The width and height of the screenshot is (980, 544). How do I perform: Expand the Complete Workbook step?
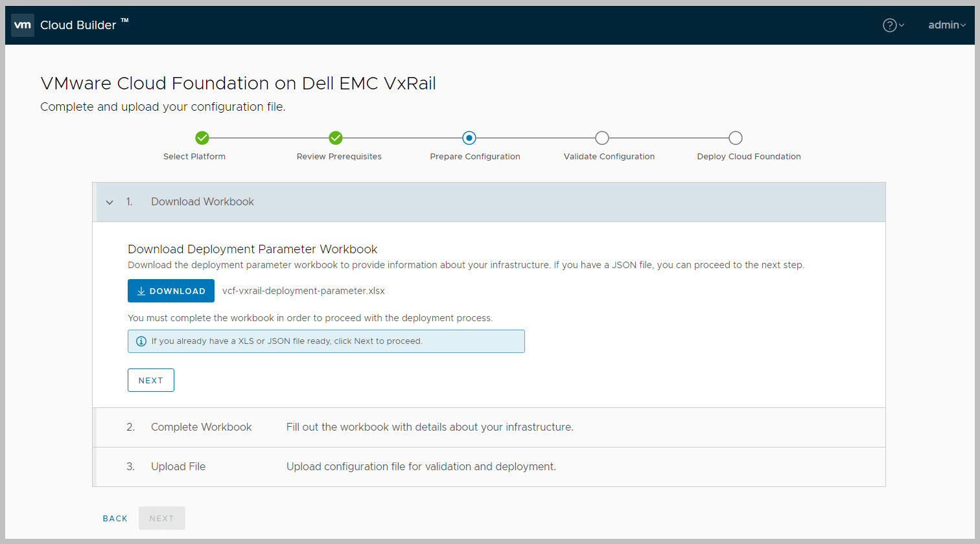[x=201, y=427]
